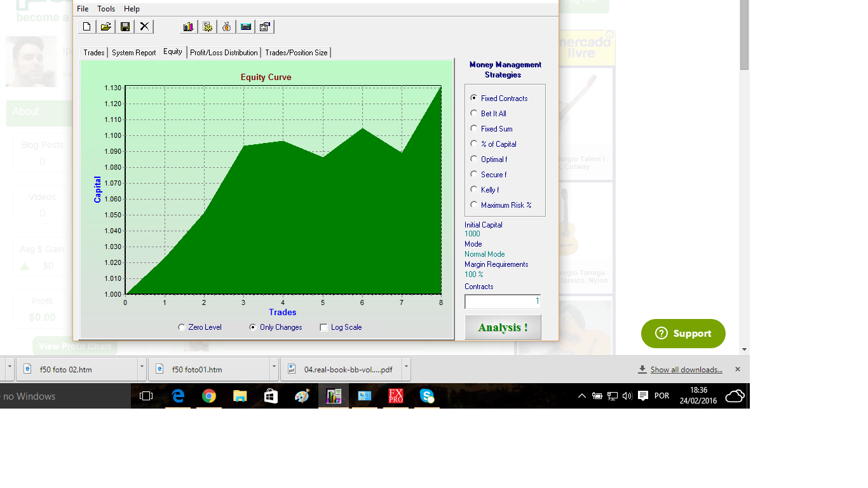868x488 pixels.
Task: Click the New file toolbar icon
Action: click(87, 27)
